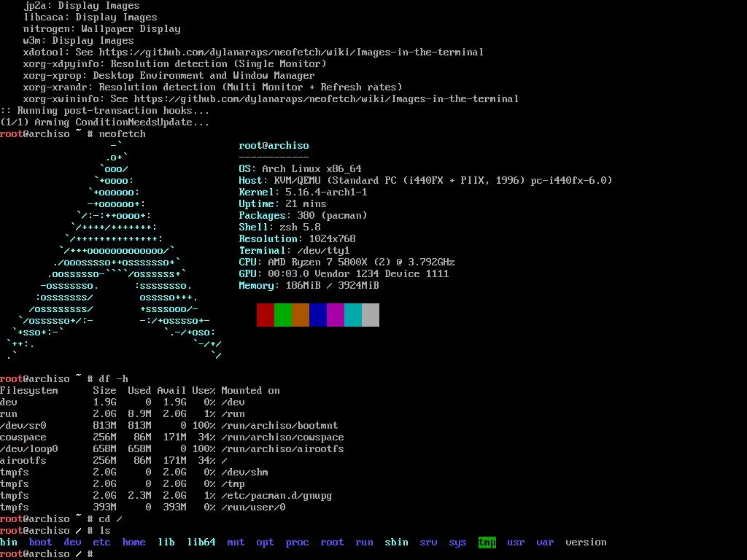Click the '/run/archiso/bootmnt' mount path
The width and height of the screenshot is (747, 560).
[279, 426]
